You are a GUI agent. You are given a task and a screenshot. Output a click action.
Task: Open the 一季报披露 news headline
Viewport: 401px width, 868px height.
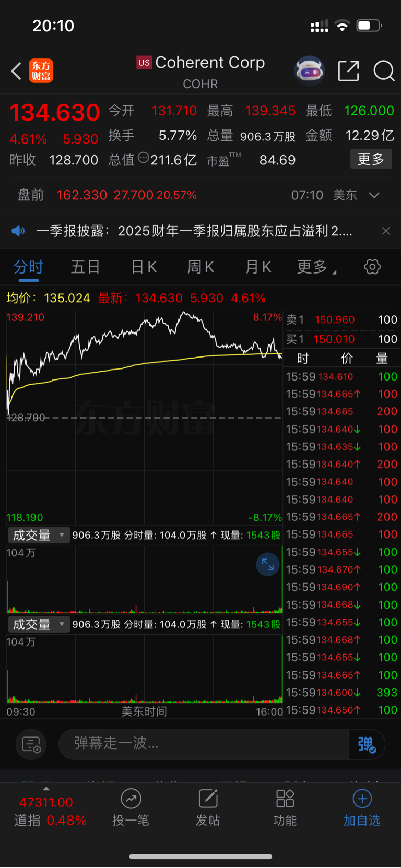194,231
